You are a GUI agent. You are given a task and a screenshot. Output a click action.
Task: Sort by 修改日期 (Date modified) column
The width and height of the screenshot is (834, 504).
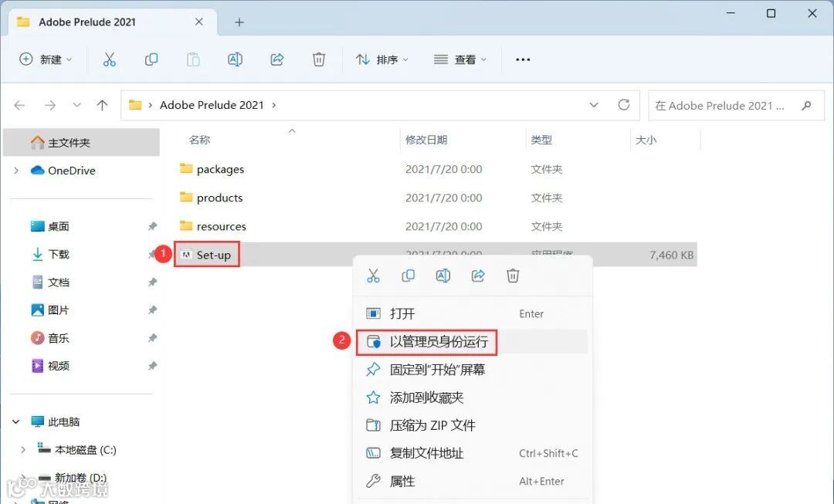click(x=426, y=140)
